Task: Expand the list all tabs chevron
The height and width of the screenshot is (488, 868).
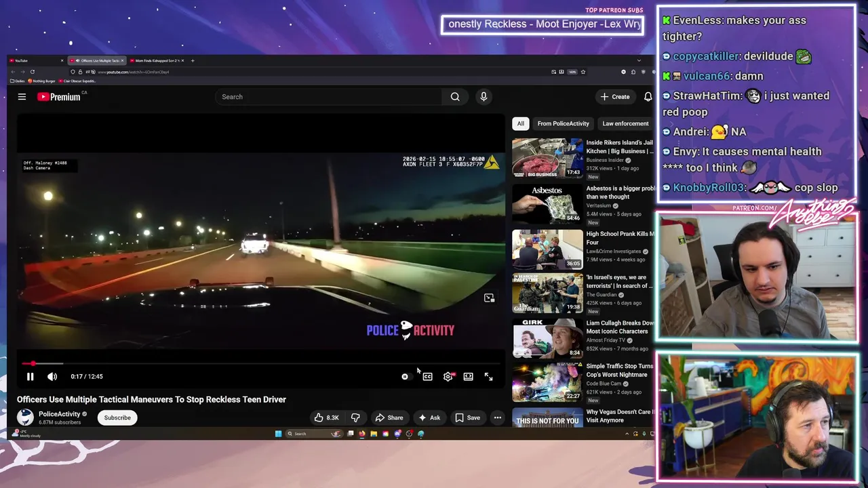Action: tap(639, 60)
